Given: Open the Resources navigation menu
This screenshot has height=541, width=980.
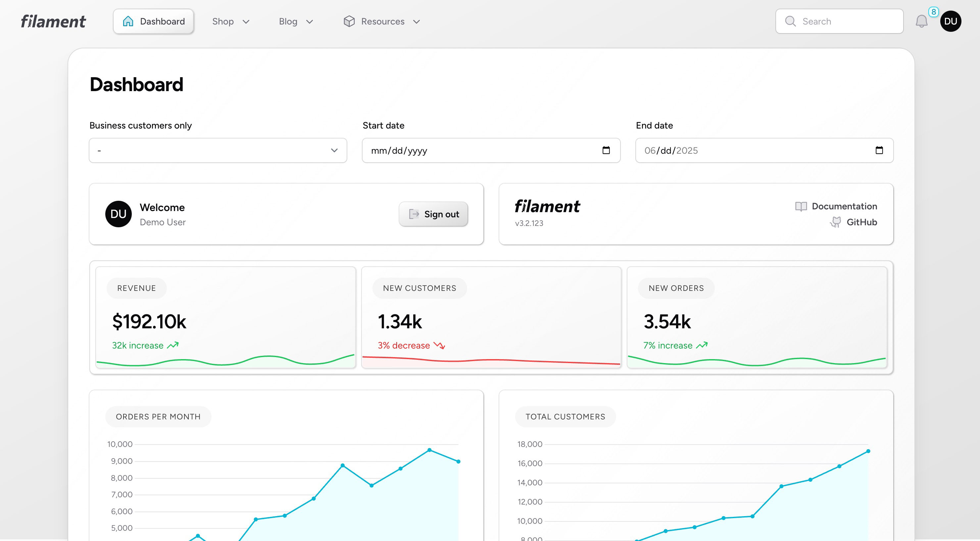Looking at the screenshot, I should 382,21.
